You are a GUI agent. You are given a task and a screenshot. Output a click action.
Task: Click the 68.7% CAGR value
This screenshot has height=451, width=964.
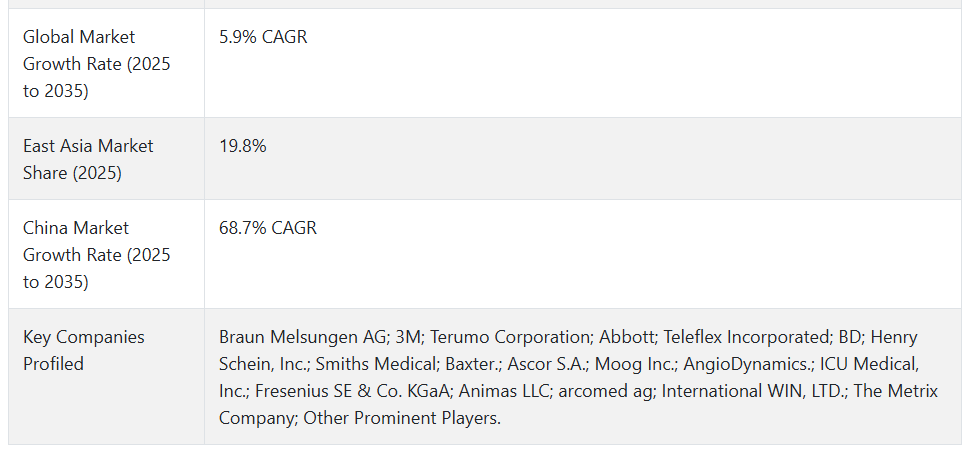[x=267, y=228]
